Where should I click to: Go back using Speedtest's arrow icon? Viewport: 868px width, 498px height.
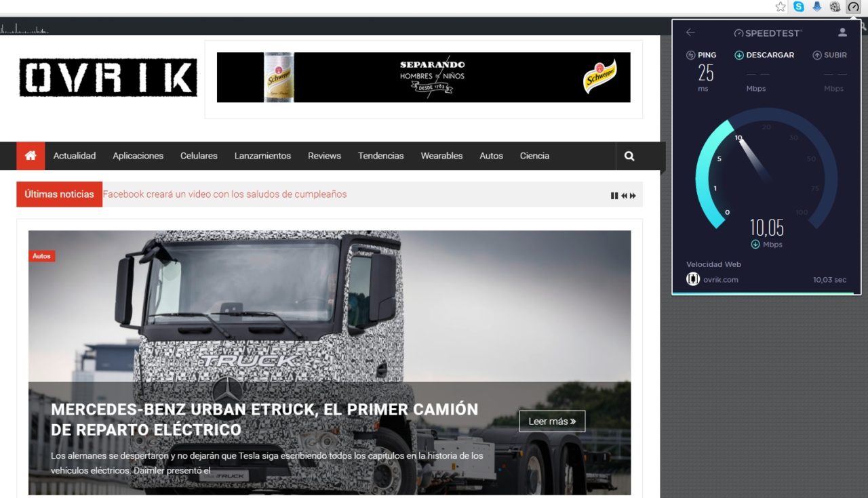pyautogui.click(x=690, y=33)
